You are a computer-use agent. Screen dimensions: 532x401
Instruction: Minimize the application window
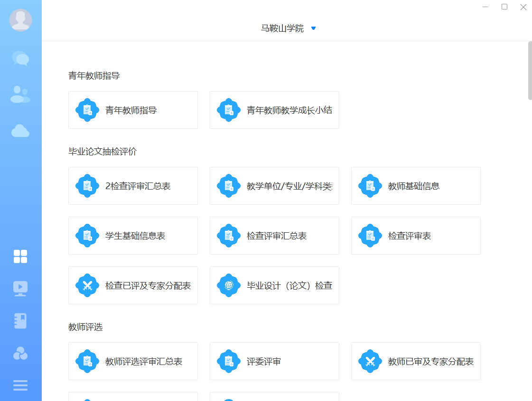tap(485, 7)
